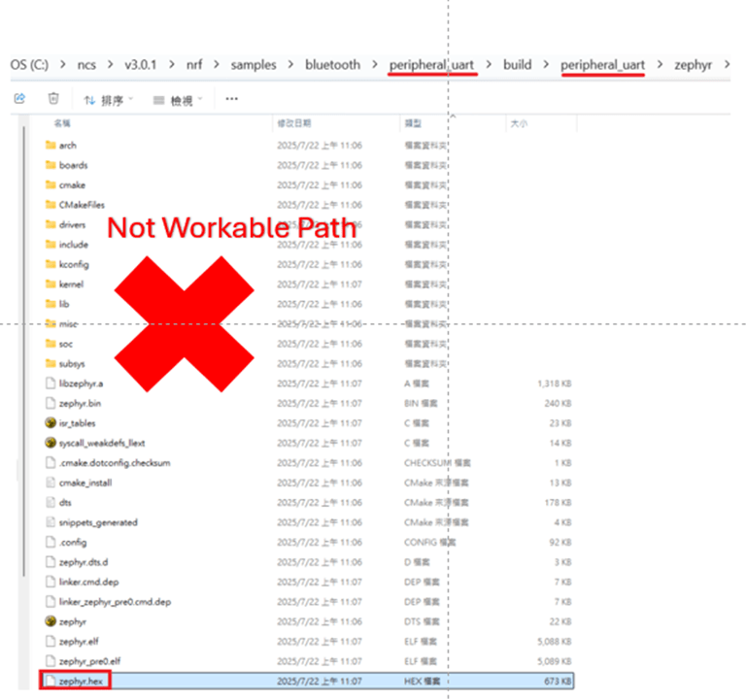
Task: Click the Share icon in the toolbar
Action: pos(19,99)
